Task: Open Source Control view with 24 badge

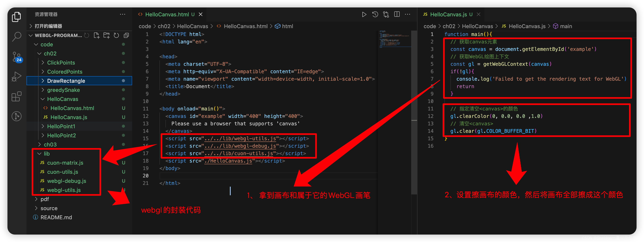Action: (17, 57)
